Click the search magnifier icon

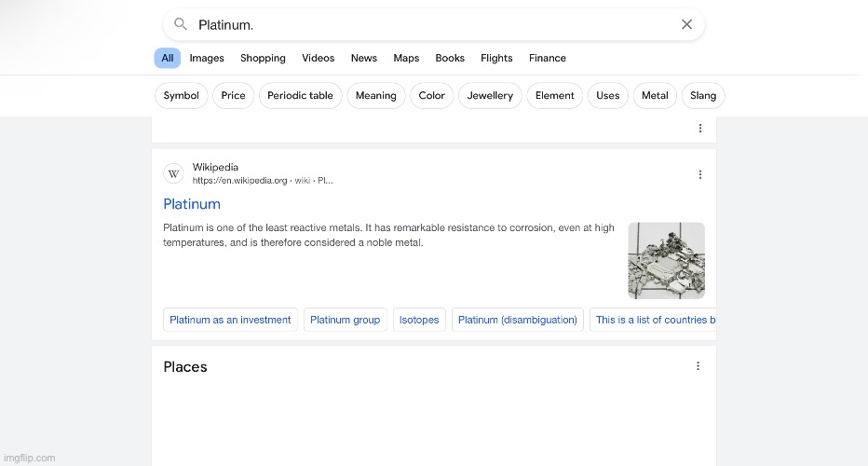click(180, 24)
